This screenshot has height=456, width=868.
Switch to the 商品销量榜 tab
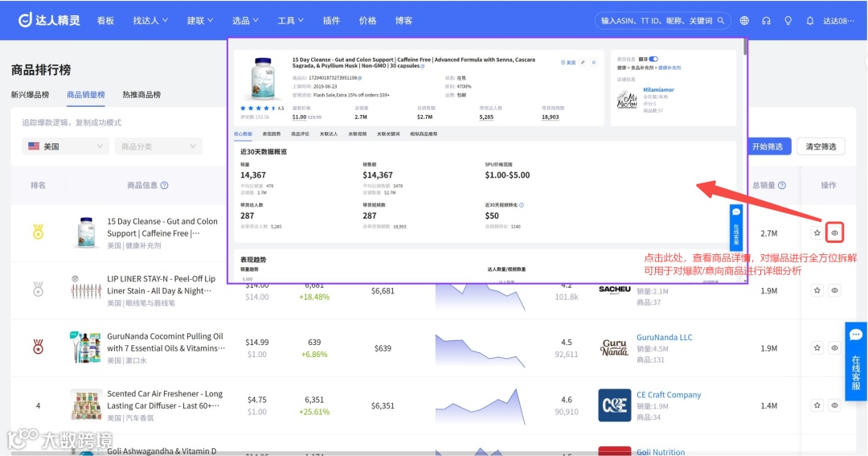[86, 95]
